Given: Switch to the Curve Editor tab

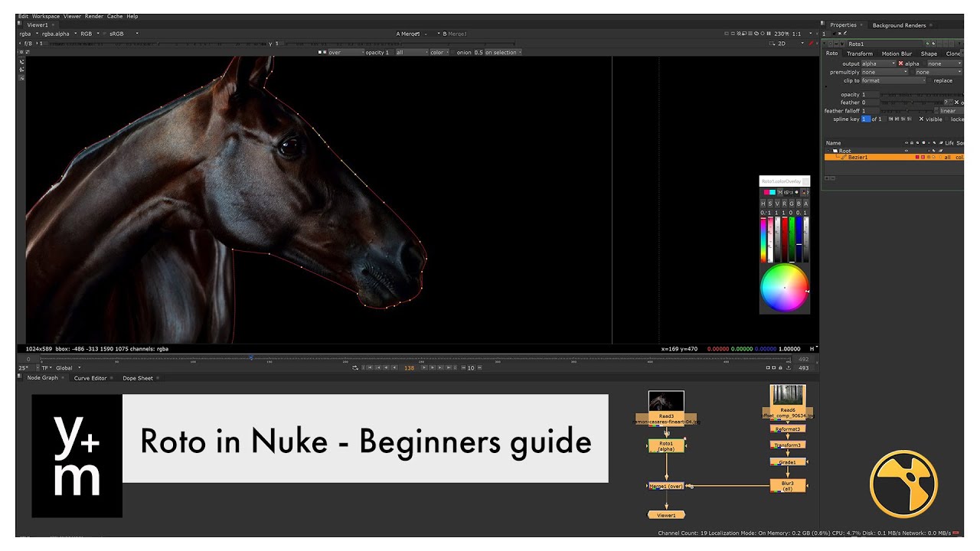Looking at the screenshot, I should click(90, 378).
